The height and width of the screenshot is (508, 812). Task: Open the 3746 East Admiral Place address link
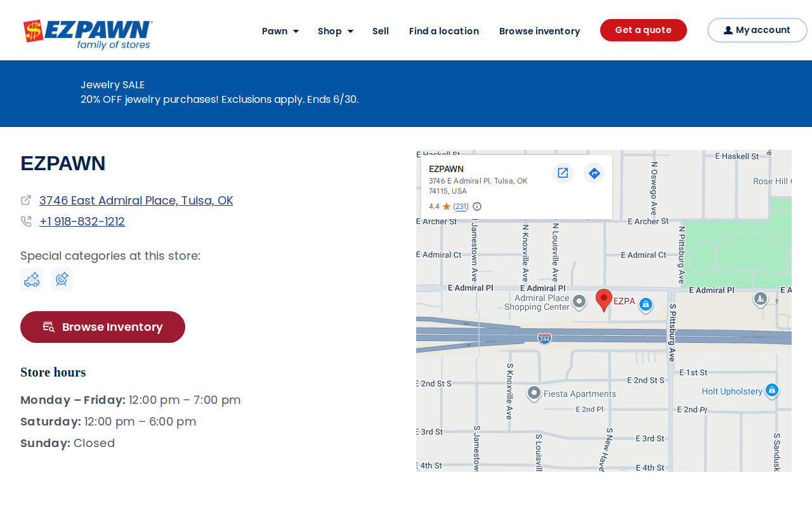click(136, 201)
